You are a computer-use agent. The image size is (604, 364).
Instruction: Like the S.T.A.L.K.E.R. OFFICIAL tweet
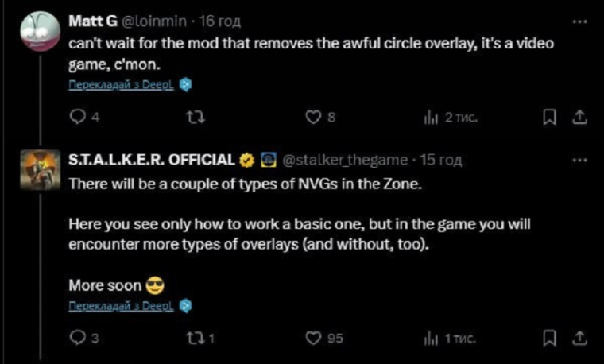pos(314,338)
